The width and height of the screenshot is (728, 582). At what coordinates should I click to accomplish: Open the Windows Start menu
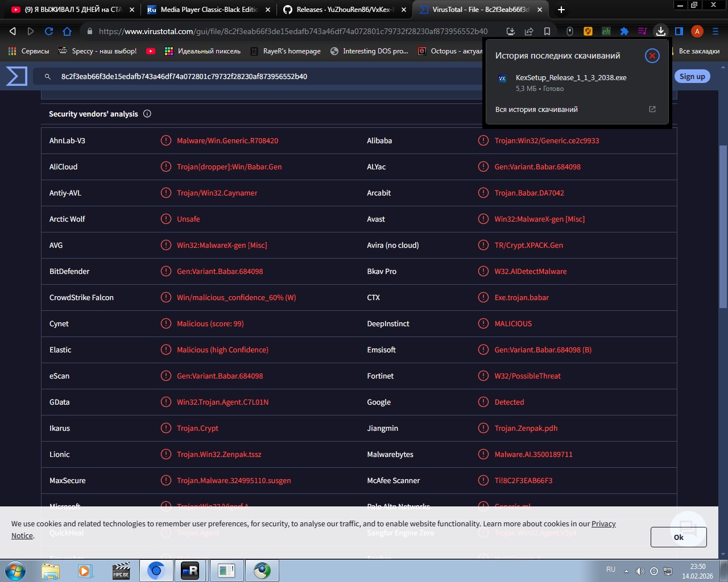pyautogui.click(x=15, y=571)
